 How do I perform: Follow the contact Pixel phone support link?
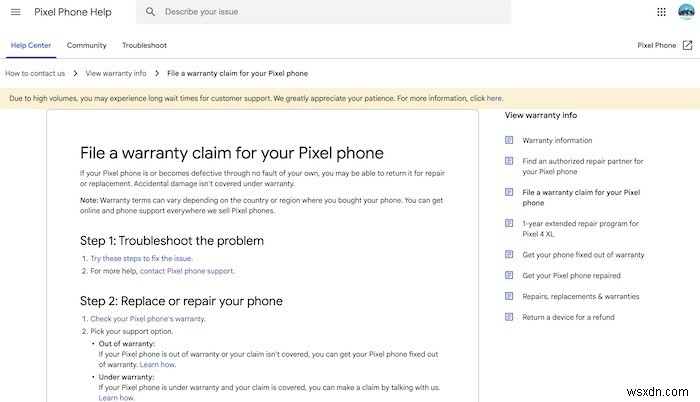[x=187, y=271]
